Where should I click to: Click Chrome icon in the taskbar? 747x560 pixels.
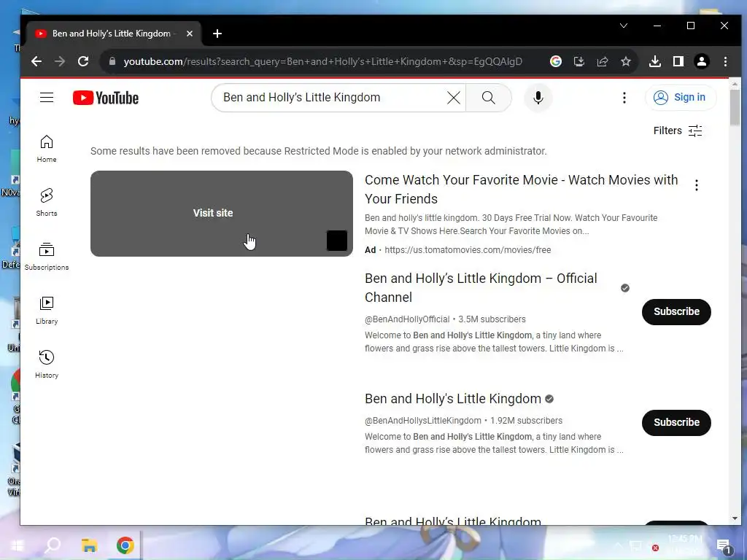[125, 545]
